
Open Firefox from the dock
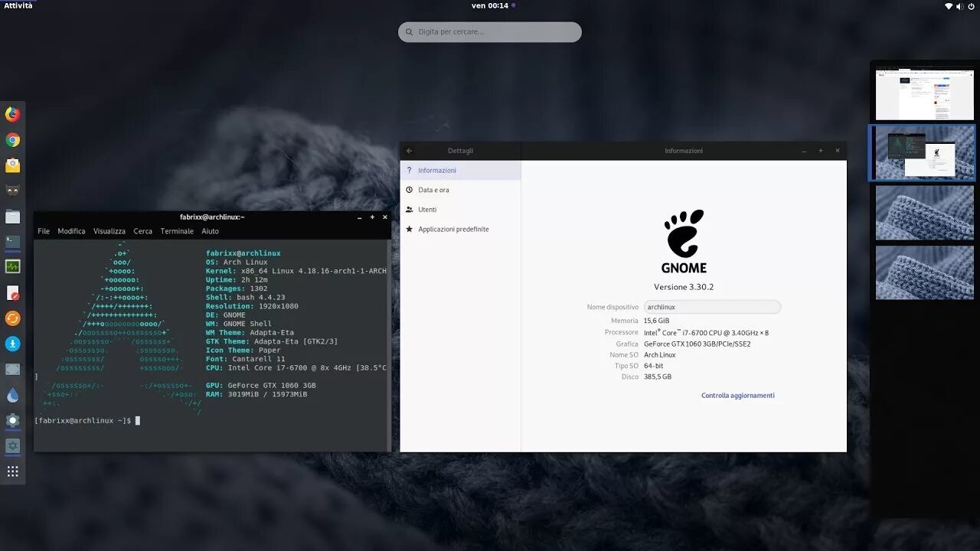pos(12,114)
